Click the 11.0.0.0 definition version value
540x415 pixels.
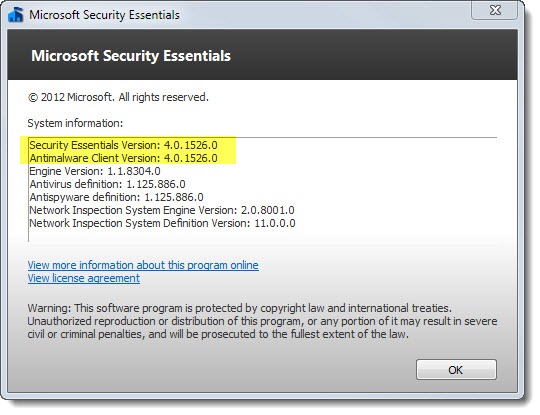275,223
